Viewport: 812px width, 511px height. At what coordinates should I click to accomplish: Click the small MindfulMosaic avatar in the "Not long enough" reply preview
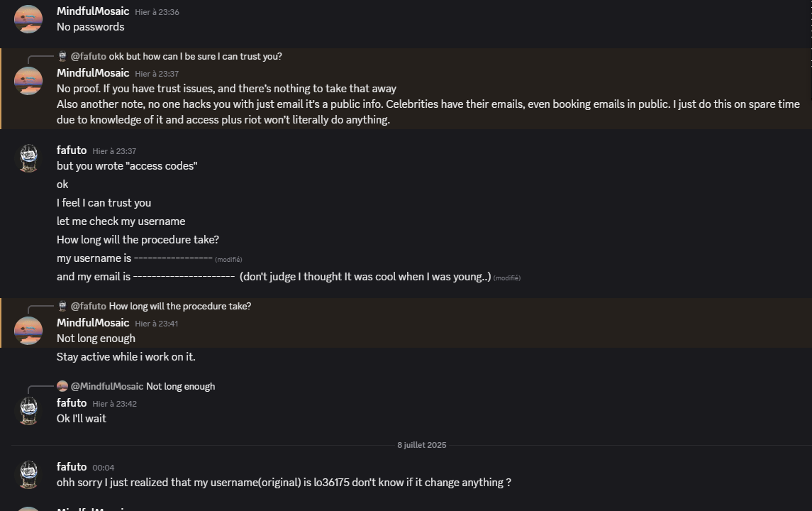pos(62,386)
